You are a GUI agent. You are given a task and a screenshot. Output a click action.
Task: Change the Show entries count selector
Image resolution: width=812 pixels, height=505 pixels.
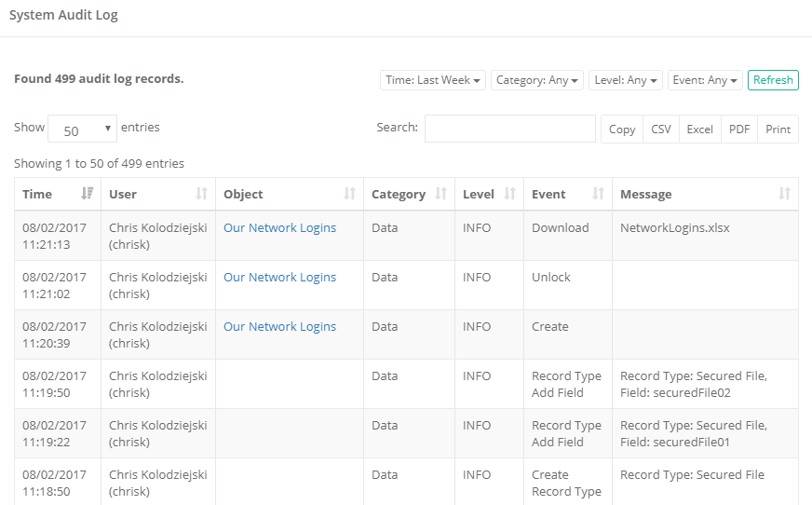tap(82, 130)
